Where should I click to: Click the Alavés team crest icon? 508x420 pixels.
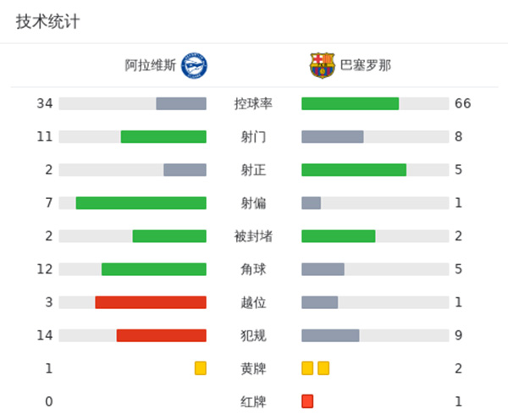point(194,65)
